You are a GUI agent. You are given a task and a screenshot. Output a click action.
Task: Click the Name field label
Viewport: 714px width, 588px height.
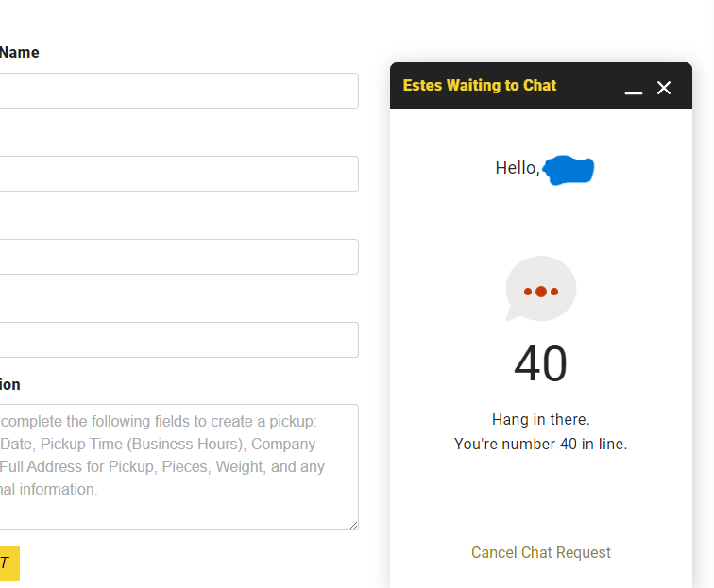(19, 53)
